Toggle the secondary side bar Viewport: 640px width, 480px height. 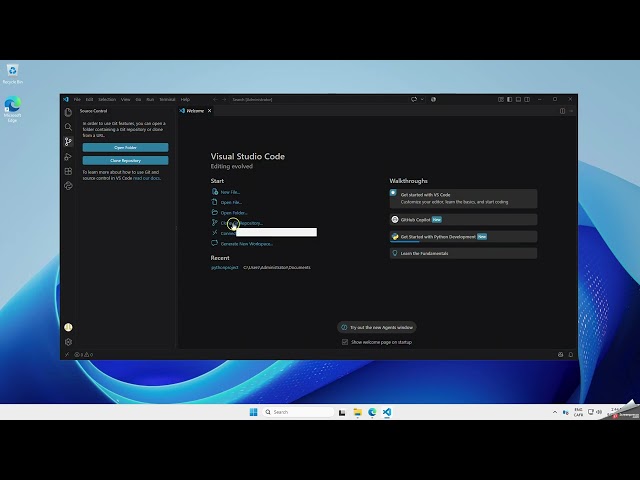[527, 99]
